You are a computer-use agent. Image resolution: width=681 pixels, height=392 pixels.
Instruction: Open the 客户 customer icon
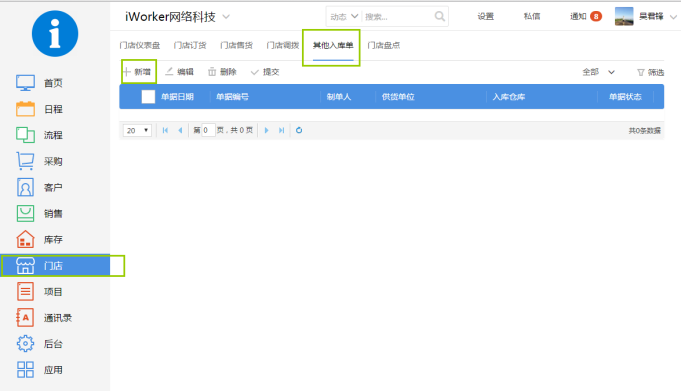(25, 187)
